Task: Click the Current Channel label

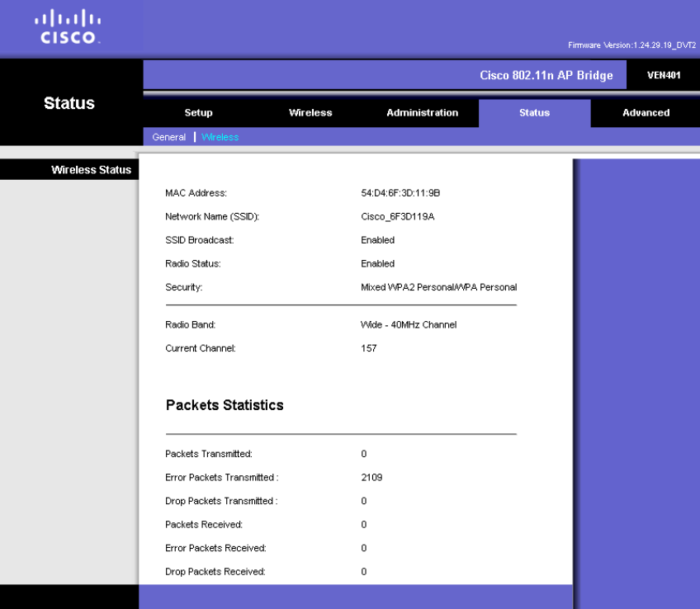Action: [201, 348]
